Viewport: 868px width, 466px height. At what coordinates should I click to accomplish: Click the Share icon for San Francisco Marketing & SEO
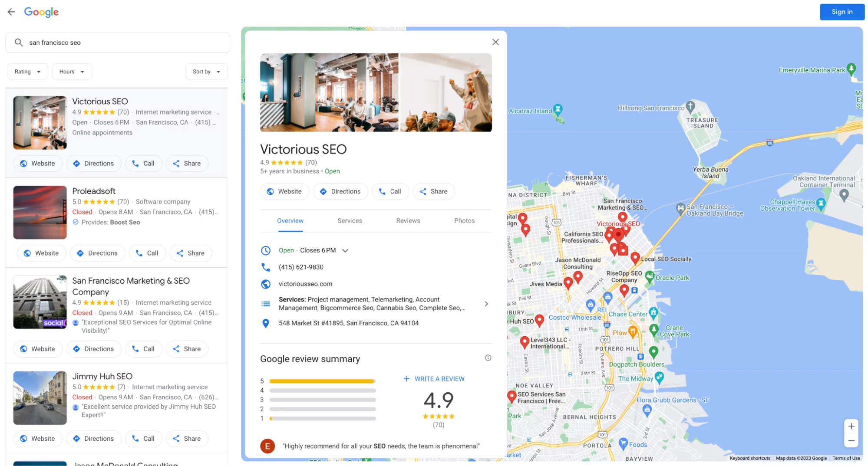[x=176, y=349]
